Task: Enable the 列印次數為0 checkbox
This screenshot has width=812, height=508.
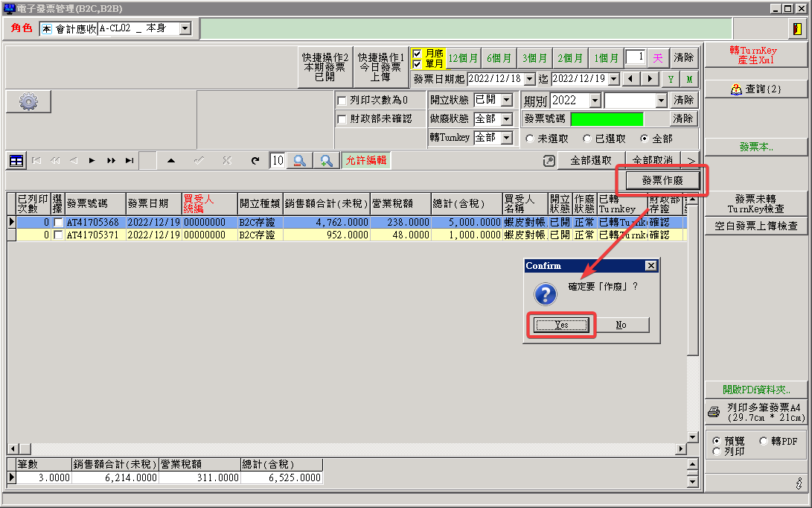Action: pyautogui.click(x=342, y=101)
